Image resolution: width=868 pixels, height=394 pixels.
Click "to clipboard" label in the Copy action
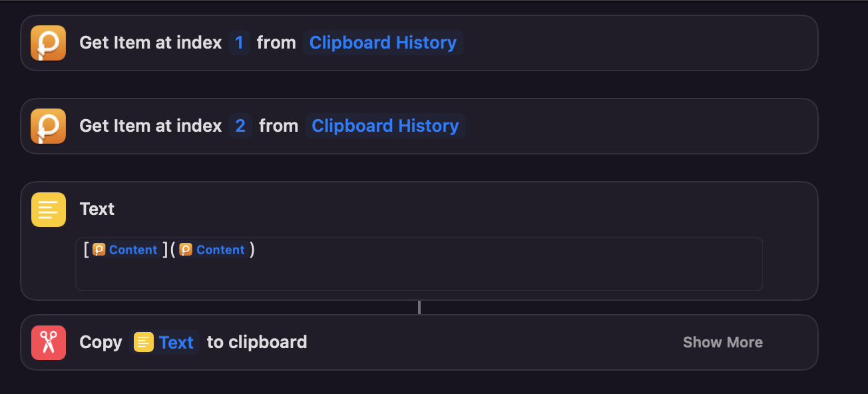coord(257,342)
